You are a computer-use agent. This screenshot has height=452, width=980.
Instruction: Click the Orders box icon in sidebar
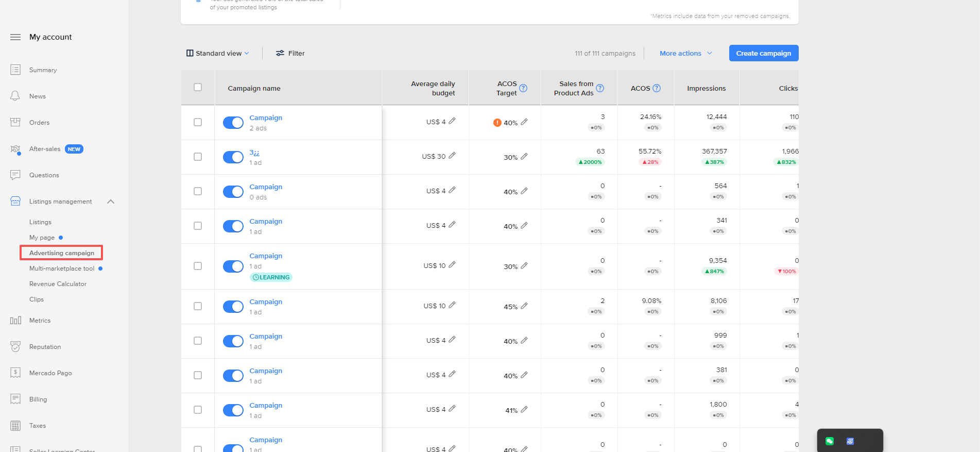point(15,123)
